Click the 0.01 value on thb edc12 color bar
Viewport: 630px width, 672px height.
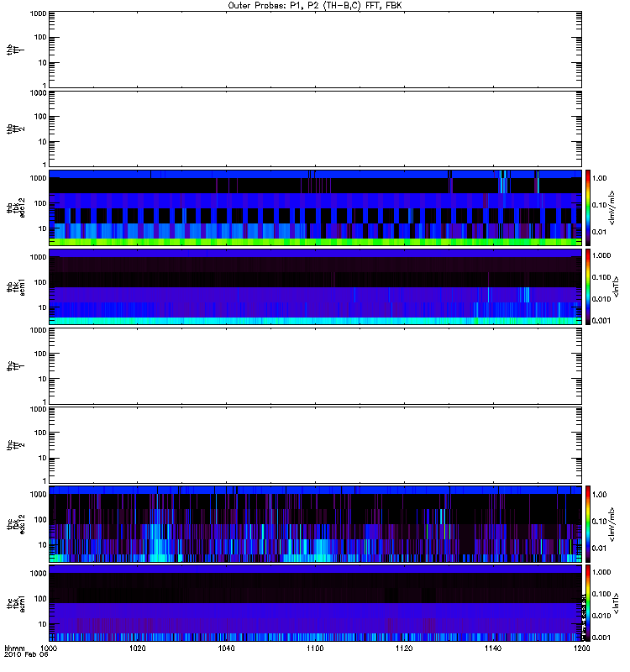tap(599, 232)
